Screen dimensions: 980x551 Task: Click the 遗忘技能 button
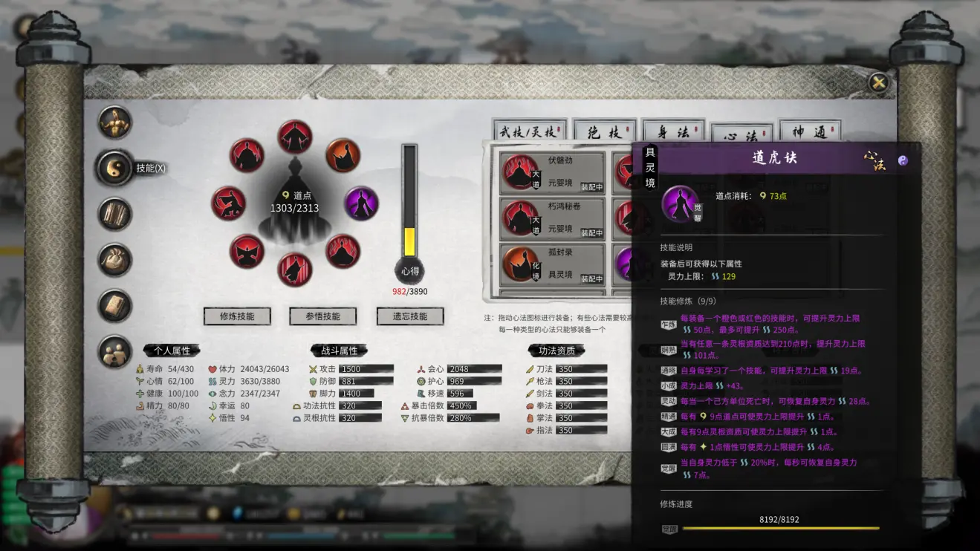coord(409,316)
